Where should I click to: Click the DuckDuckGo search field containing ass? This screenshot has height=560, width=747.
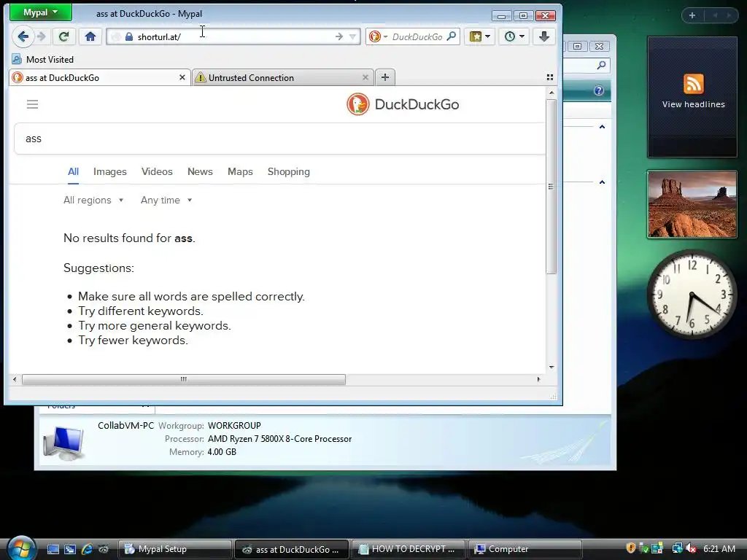(x=280, y=139)
